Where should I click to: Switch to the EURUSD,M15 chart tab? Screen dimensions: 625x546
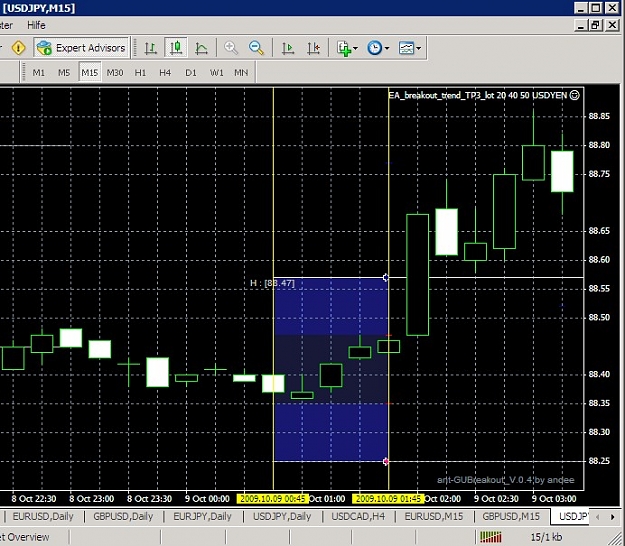click(x=434, y=517)
